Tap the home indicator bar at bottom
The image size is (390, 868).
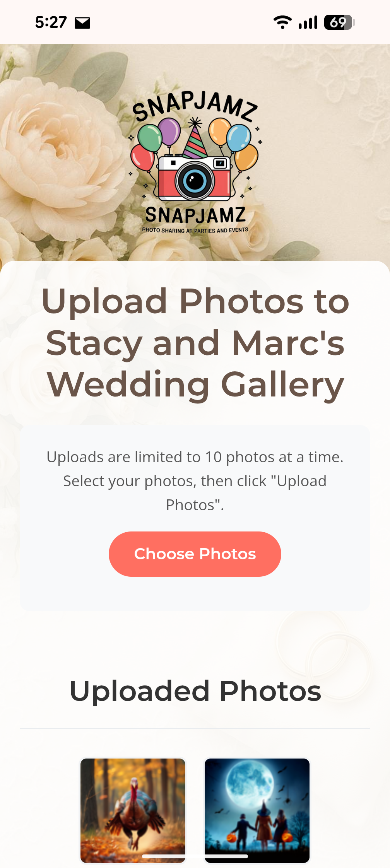click(195, 856)
